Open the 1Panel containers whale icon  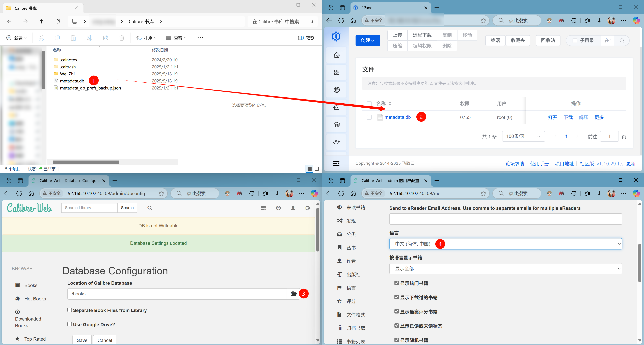click(x=336, y=142)
